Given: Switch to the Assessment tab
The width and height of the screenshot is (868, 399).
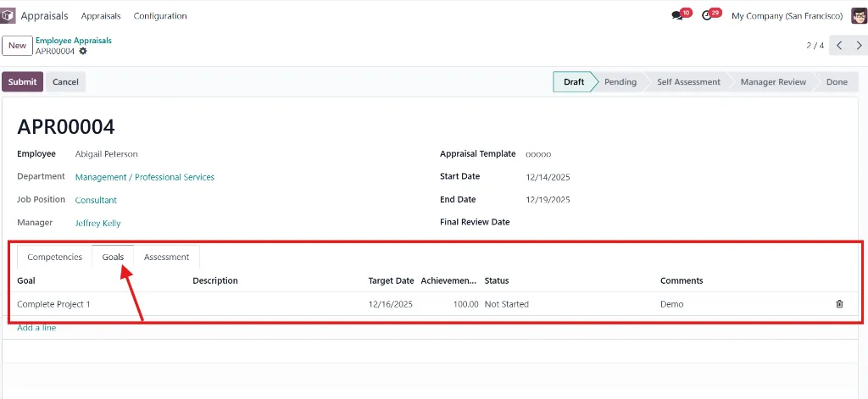Looking at the screenshot, I should pos(166,257).
